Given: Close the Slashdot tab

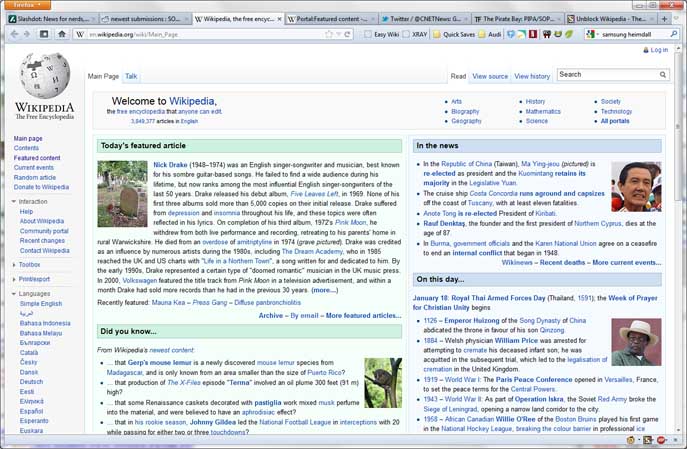Looking at the screenshot, I should [x=95, y=19].
